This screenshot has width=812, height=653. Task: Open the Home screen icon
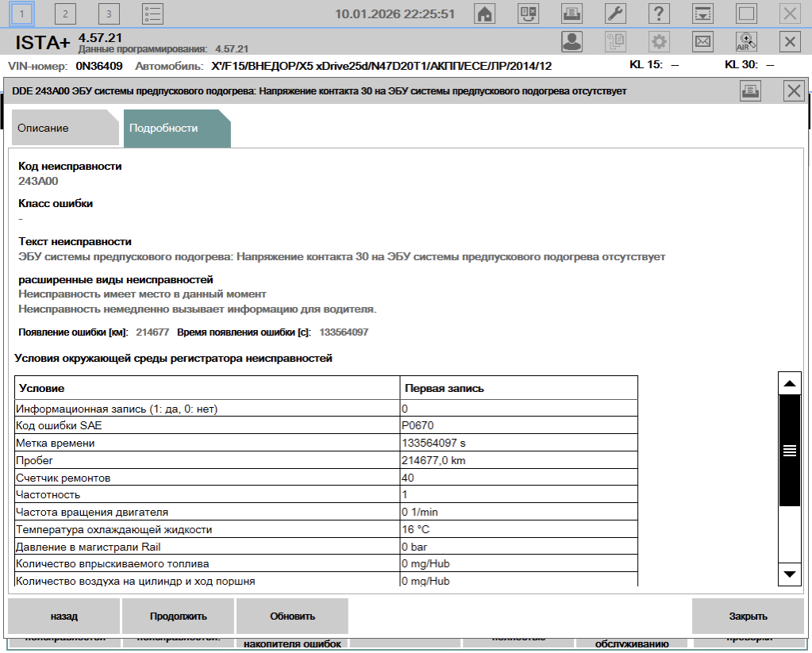(x=485, y=13)
